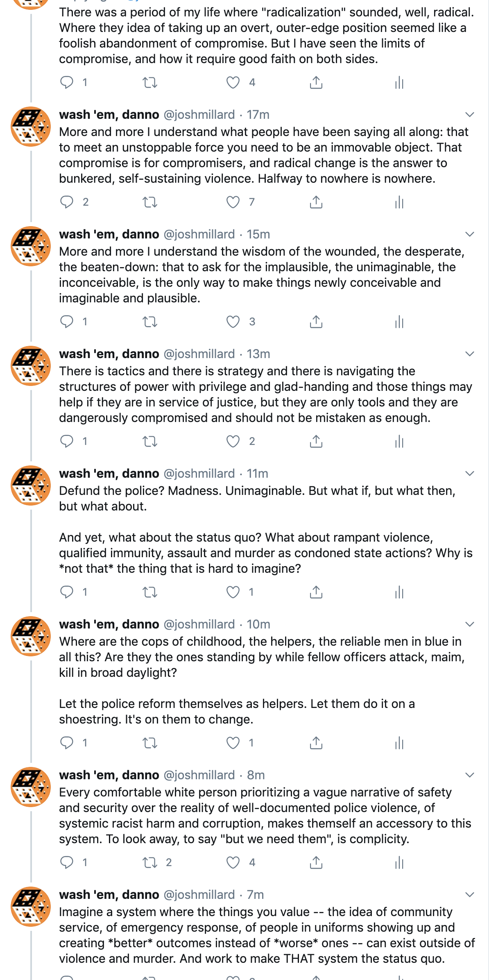Image resolution: width=489 pixels, height=980 pixels.
Task: Open analytics for the 15m tweet
Action: tap(399, 322)
